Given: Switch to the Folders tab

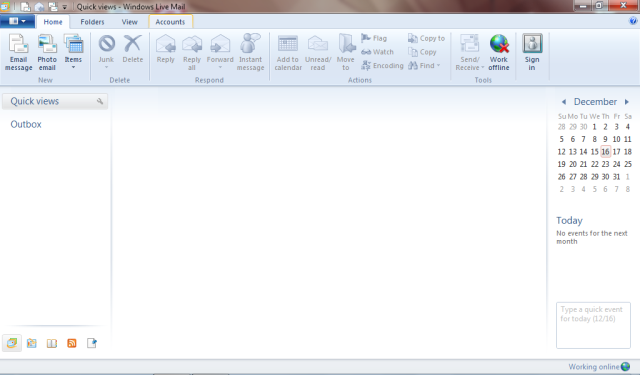Looking at the screenshot, I should 92,22.
